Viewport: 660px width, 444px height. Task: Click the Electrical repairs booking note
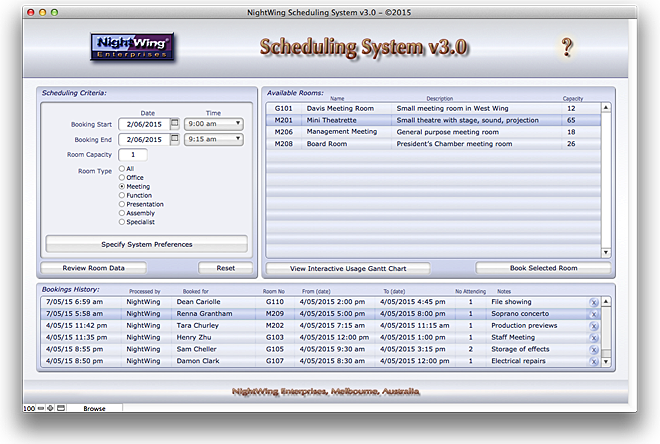pos(518,361)
